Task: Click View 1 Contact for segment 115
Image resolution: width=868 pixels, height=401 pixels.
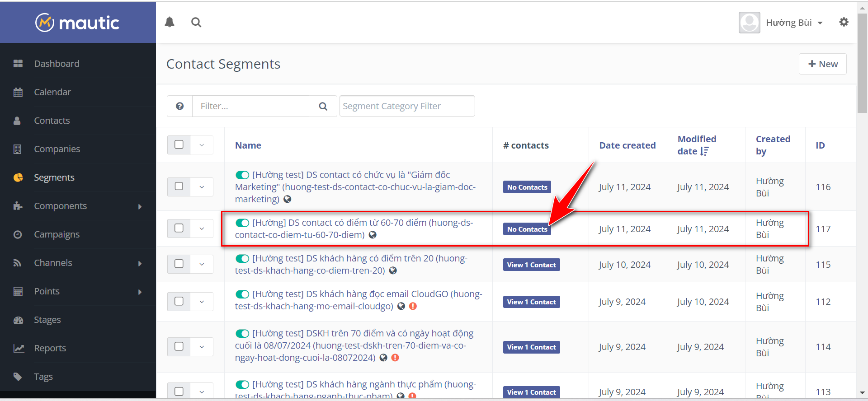Action: 531,265
